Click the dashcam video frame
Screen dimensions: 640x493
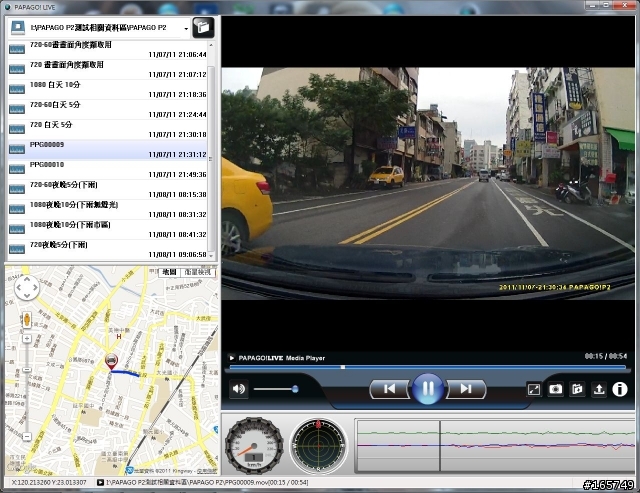pos(428,183)
